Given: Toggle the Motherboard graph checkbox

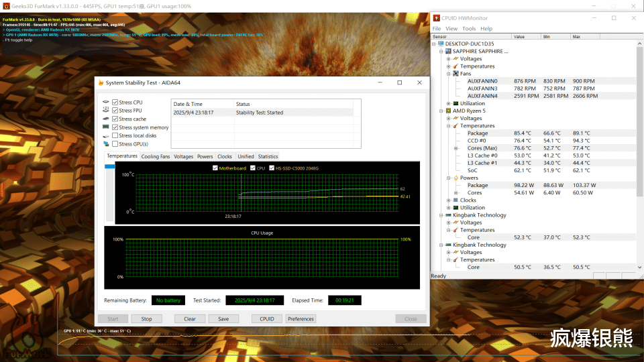Looking at the screenshot, I should click(x=215, y=168).
